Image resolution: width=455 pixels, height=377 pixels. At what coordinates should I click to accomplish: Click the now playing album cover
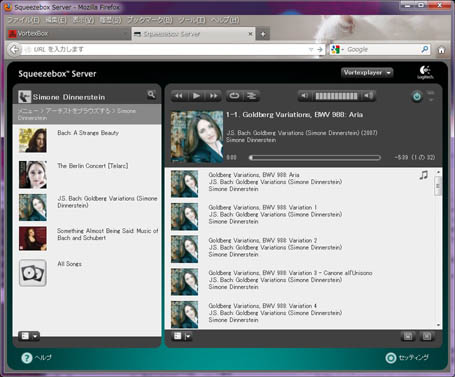[x=197, y=137]
